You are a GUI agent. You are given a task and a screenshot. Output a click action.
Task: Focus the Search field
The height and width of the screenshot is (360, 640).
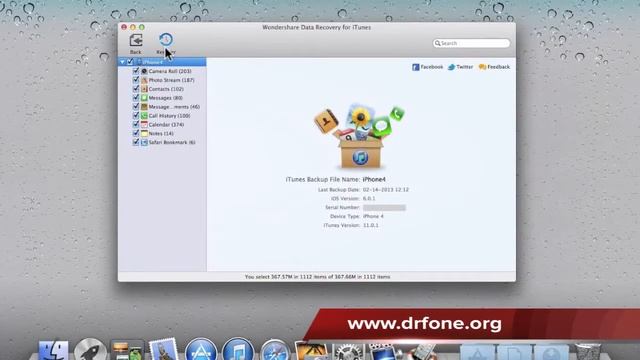471,43
